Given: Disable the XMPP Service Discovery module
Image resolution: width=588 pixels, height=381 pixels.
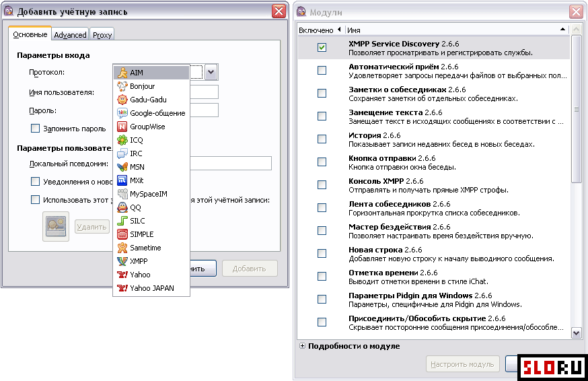Looking at the screenshot, I should pos(322,47).
